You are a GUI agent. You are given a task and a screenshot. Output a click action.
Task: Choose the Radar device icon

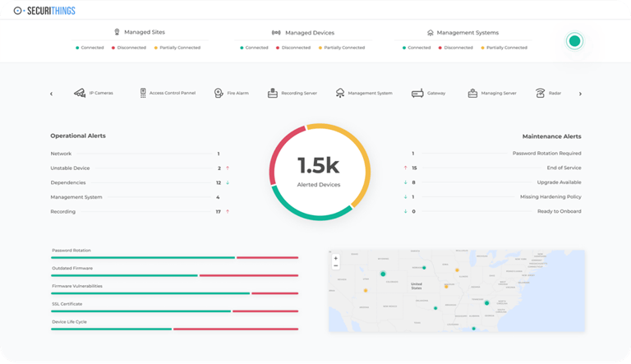click(540, 93)
